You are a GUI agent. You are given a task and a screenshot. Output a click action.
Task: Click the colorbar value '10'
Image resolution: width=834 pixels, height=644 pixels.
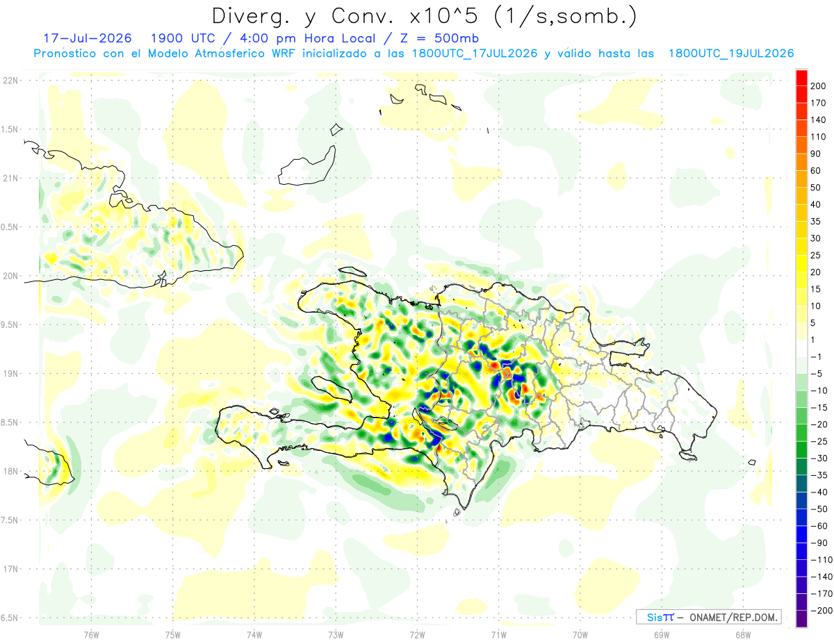pos(816,306)
